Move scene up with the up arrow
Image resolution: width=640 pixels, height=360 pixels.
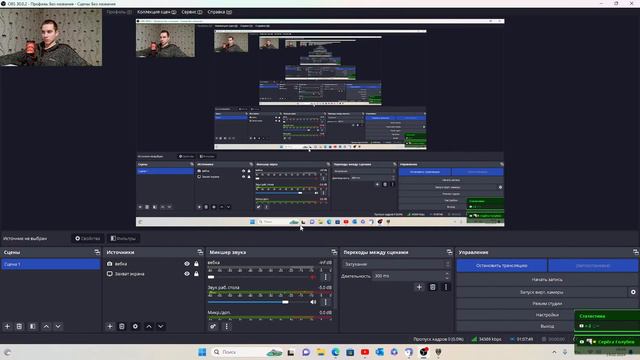click(46, 327)
